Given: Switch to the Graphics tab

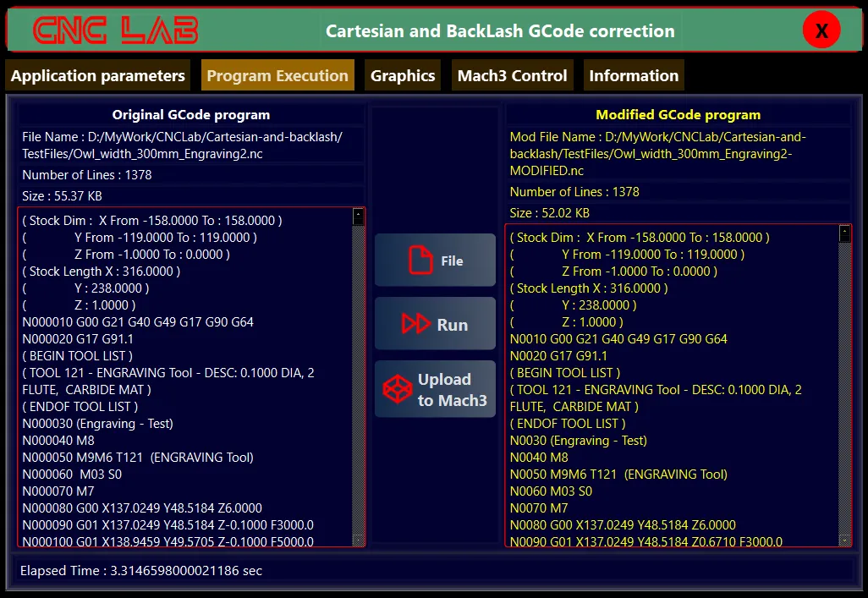Looking at the screenshot, I should pos(403,75).
